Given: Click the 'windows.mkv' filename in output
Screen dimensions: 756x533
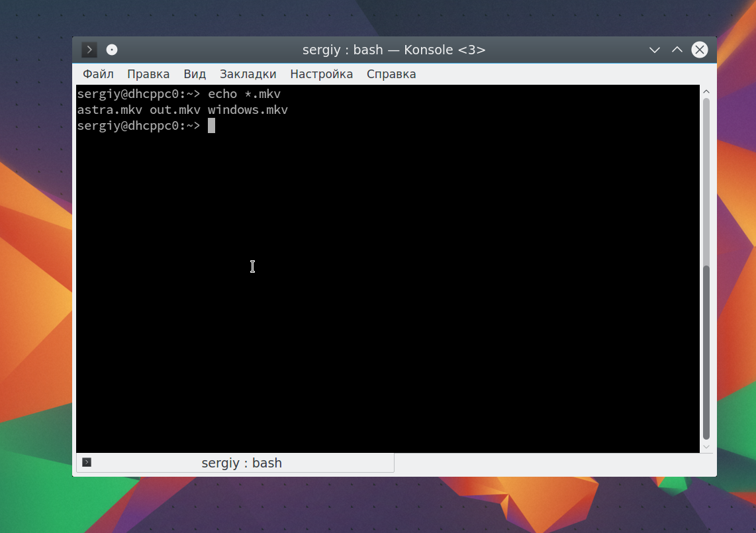Looking at the screenshot, I should (248, 110).
